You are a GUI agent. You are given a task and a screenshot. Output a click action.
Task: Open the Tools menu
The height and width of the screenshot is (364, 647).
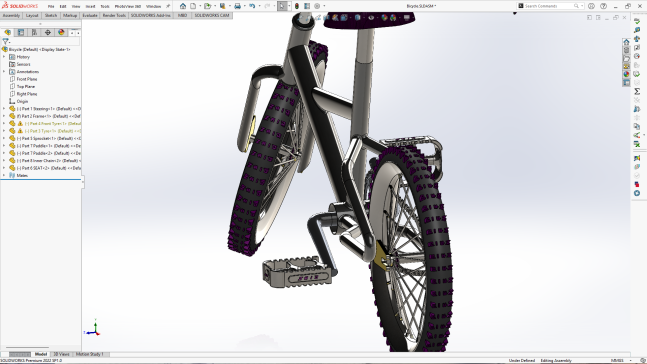[x=105, y=6]
